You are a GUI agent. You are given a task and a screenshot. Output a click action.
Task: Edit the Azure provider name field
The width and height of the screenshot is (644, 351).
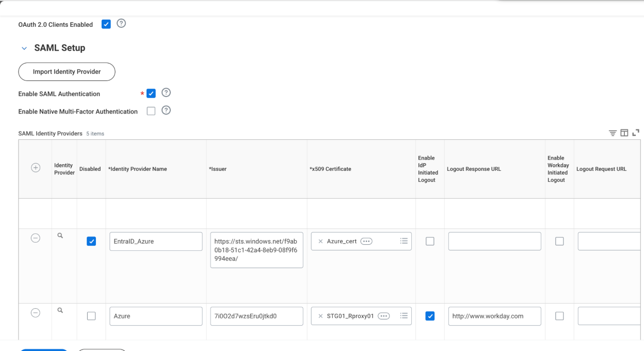[156, 316]
